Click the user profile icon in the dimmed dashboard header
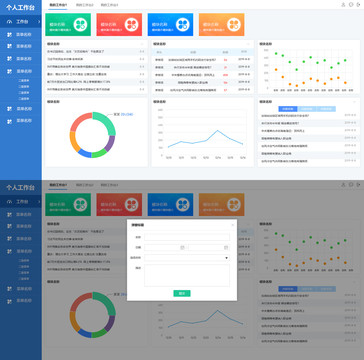This screenshot has height=360, width=364. pos(343,185)
